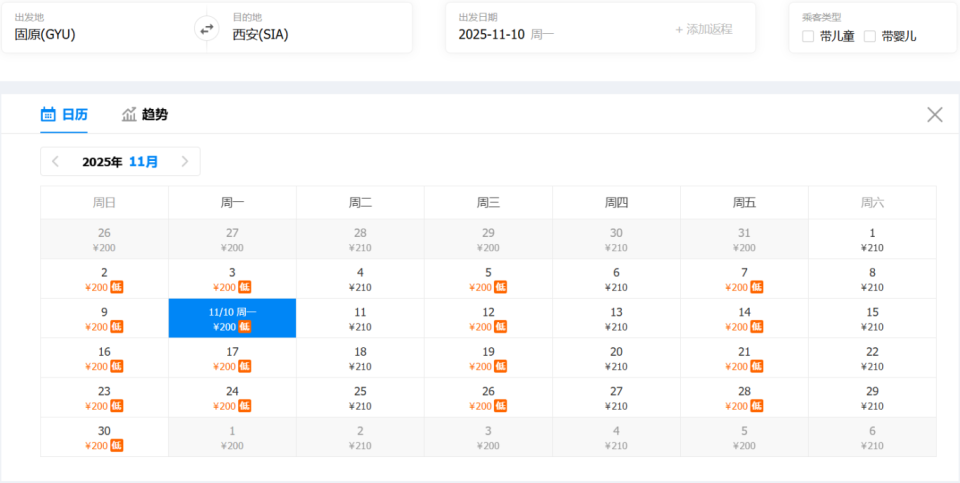This screenshot has width=960, height=483.
Task: Select greyed October 26 date cell
Action: pos(105,239)
